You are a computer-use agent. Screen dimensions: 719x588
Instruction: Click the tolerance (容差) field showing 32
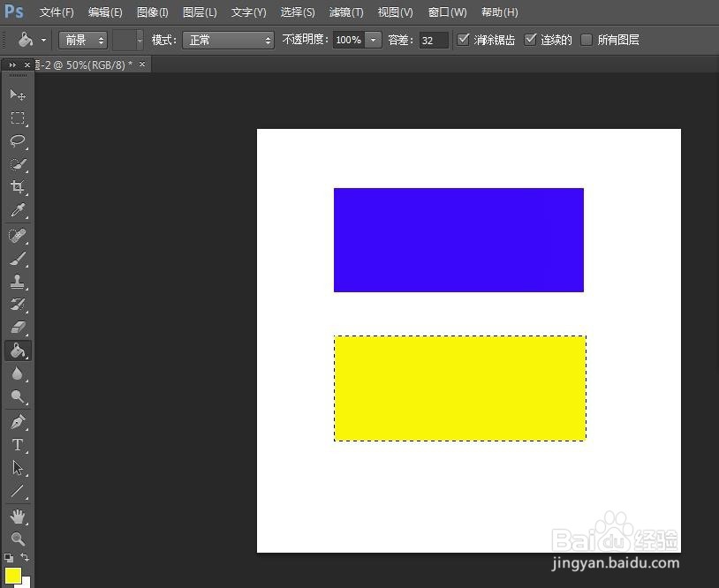point(434,41)
